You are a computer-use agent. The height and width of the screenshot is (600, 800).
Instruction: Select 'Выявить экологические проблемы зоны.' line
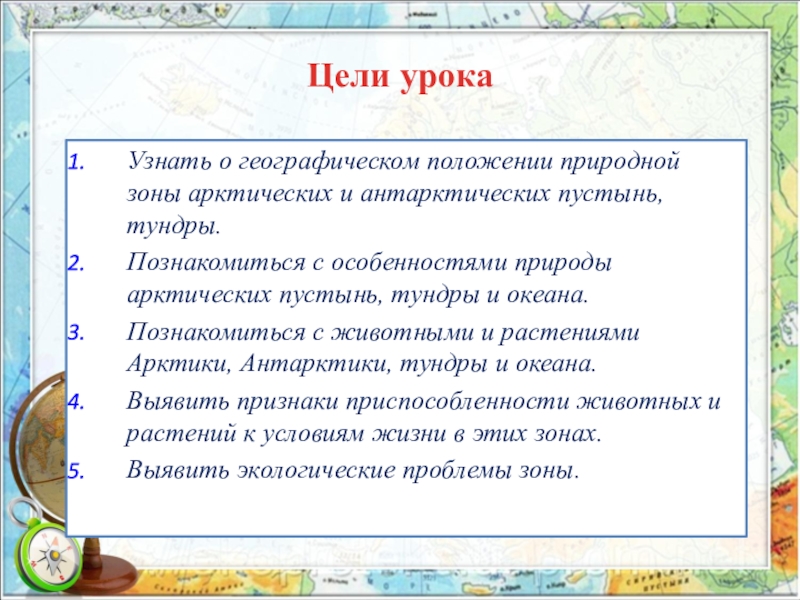353,470
